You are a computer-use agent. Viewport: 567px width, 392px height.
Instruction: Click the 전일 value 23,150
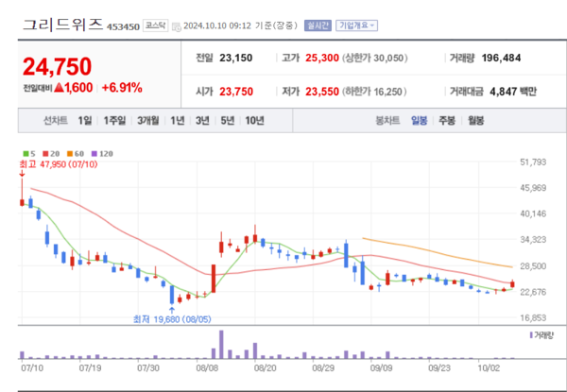pyautogui.click(x=235, y=59)
